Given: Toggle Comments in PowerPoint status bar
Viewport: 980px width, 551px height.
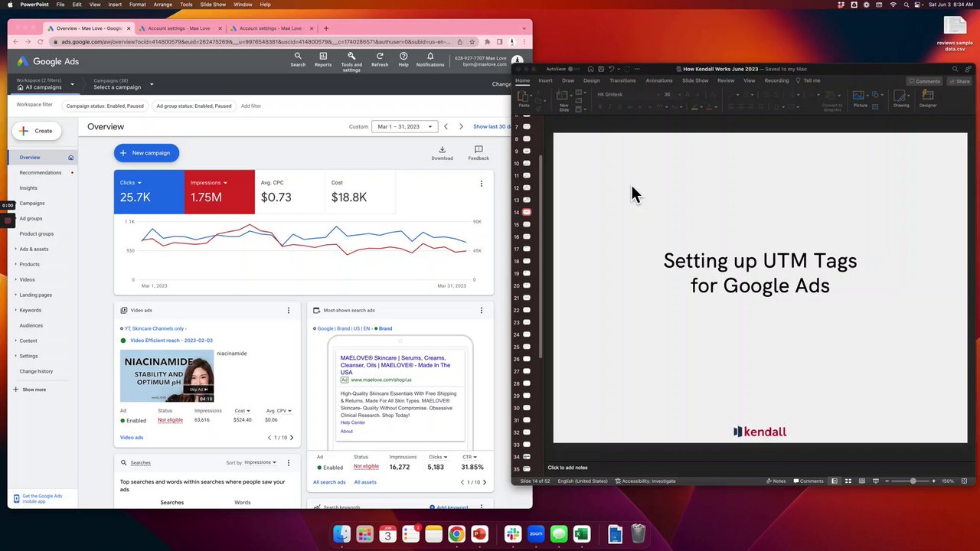Looking at the screenshot, I should click(808, 481).
